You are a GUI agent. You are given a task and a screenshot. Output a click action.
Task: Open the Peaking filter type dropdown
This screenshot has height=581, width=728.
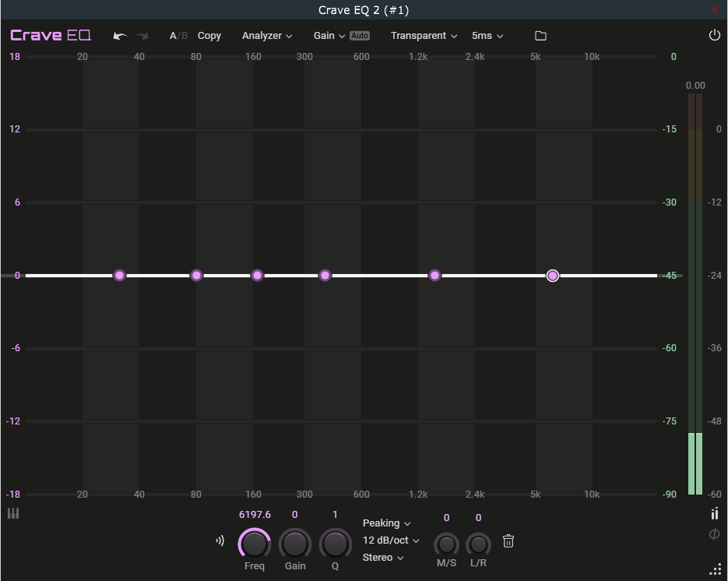point(386,523)
